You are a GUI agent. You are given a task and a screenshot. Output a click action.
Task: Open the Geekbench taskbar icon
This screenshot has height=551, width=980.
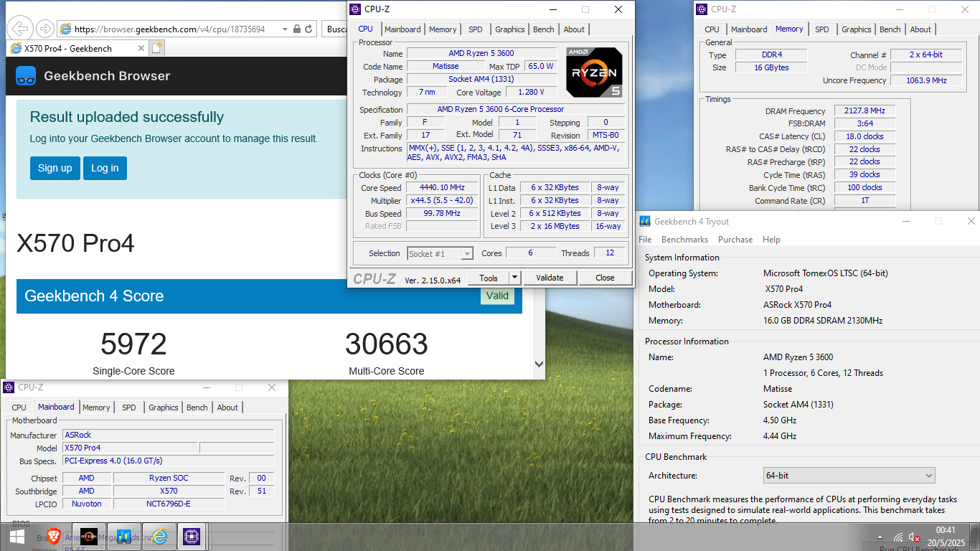[123, 537]
